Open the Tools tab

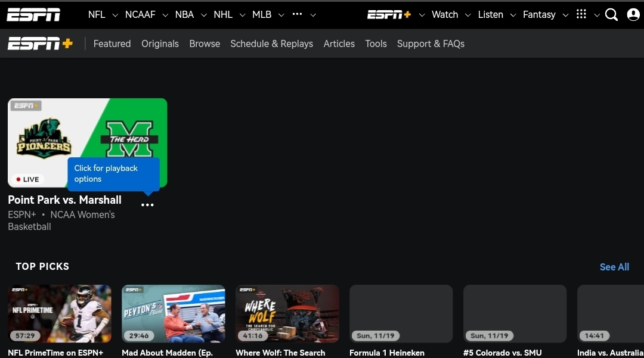pos(376,44)
